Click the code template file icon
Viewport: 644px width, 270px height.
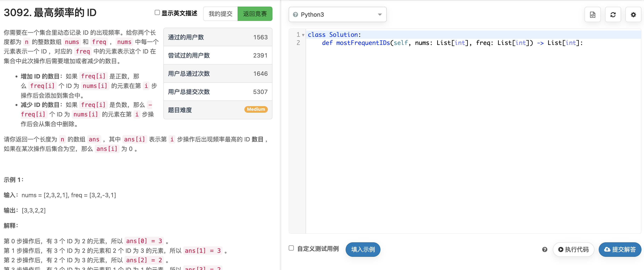(x=592, y=15)
